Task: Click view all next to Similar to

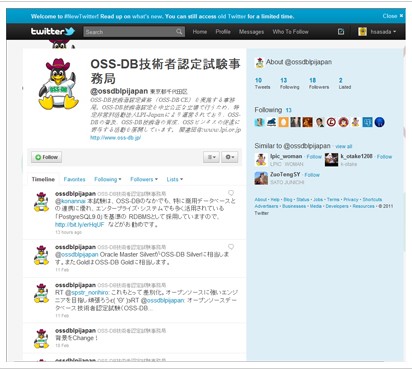Action: pyautogui.click(x=344, y=146)
